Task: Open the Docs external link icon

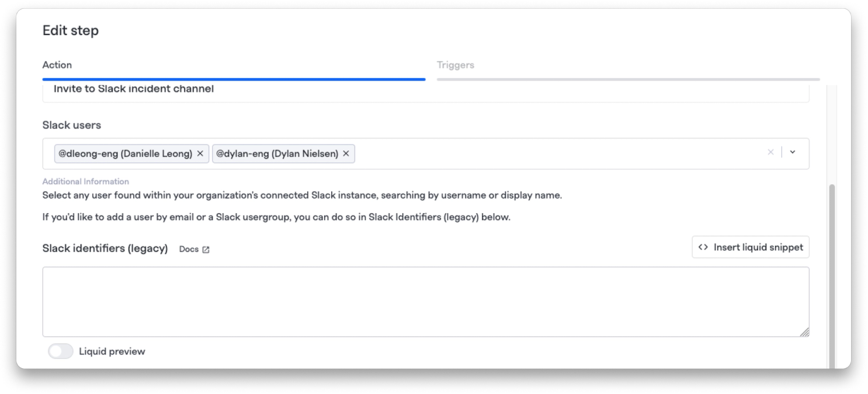Action: click(x=206, y=249)
